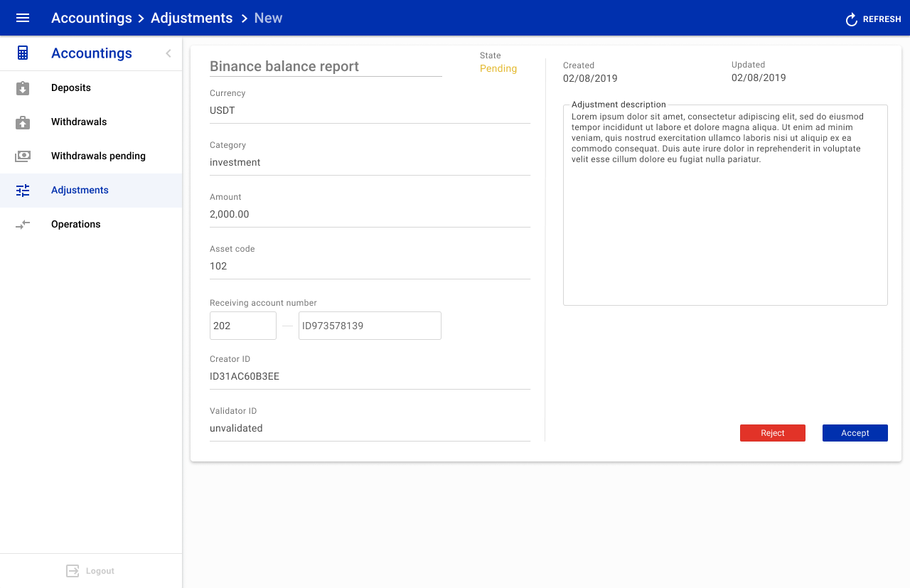Click the Adjustments sliders icon
The height and width of the screenshot is (588, 910).
[x=23, y=191]
